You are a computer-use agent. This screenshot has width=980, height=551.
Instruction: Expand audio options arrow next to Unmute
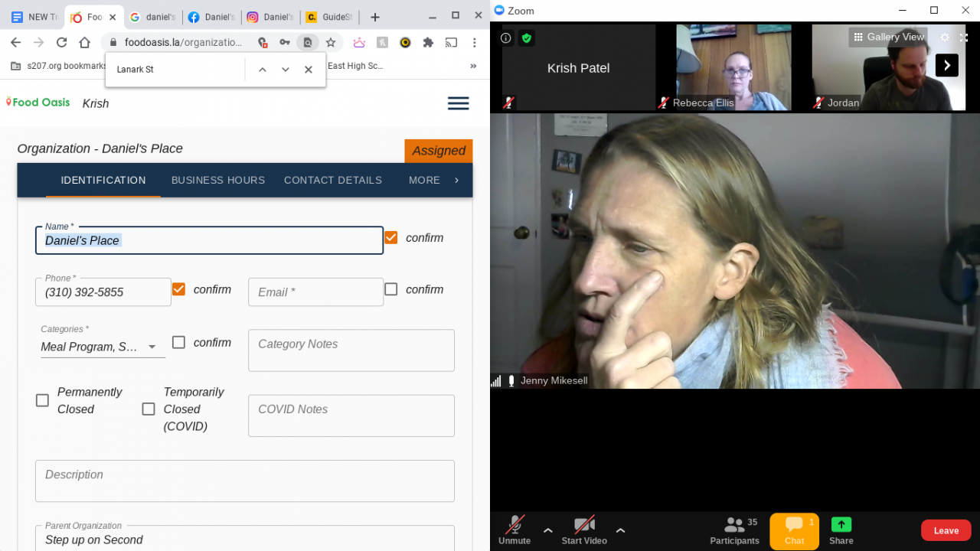(x=548, y=530)
